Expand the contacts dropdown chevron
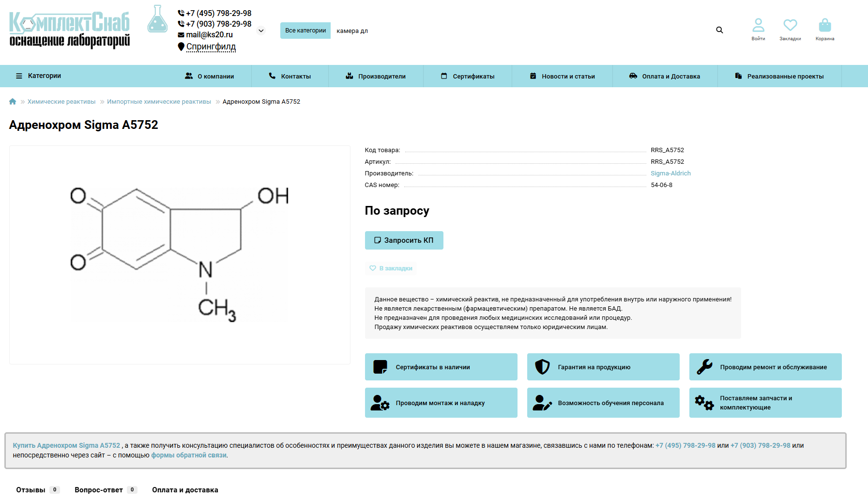This screenshot has width=868, height=503. tap(261, 31)
